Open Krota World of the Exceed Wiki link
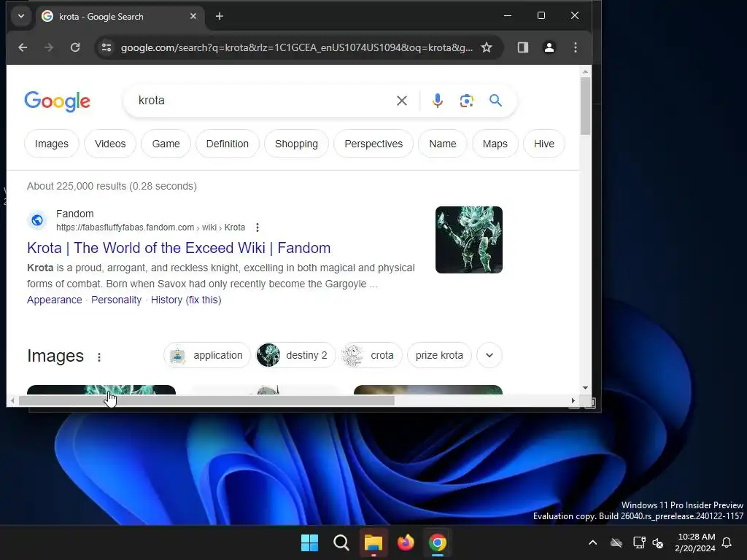This screenshot has width=747, height=560. coord(179,248)
